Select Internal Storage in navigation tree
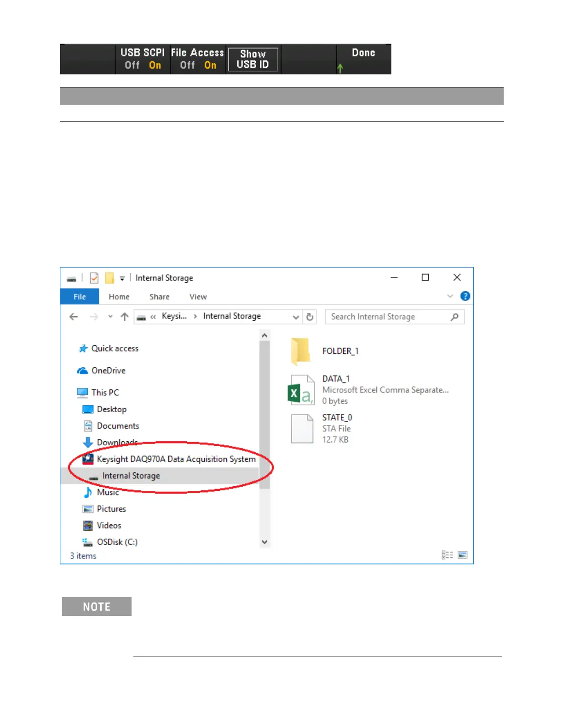The width and height of the screenshot is (563, 728). tap(131, 476)
